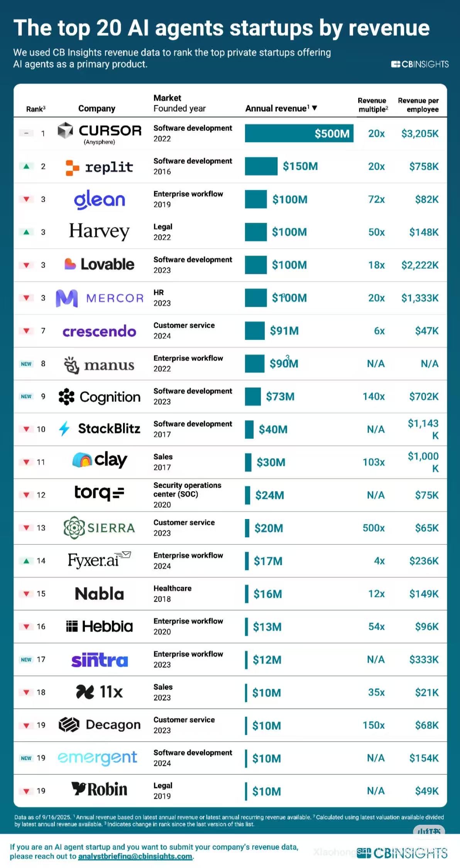Viewport: 460px width, 868px height.
Task: Click the Manus hand logo icon
Action: coord(71,364)
